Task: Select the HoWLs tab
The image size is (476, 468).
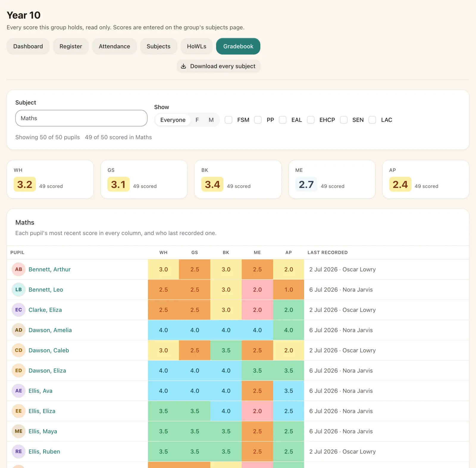Action: click(x=197, y=46)
